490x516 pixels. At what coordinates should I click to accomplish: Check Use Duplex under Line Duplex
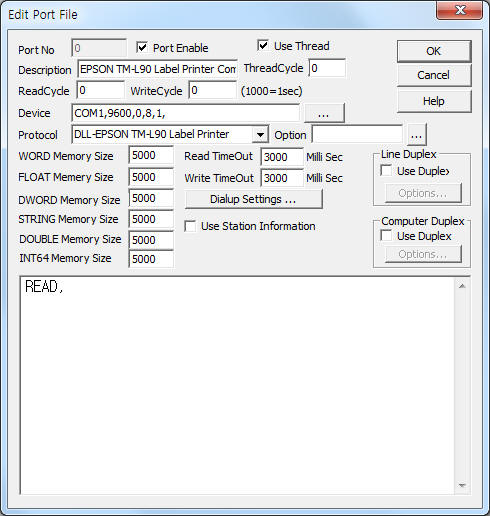386,171
